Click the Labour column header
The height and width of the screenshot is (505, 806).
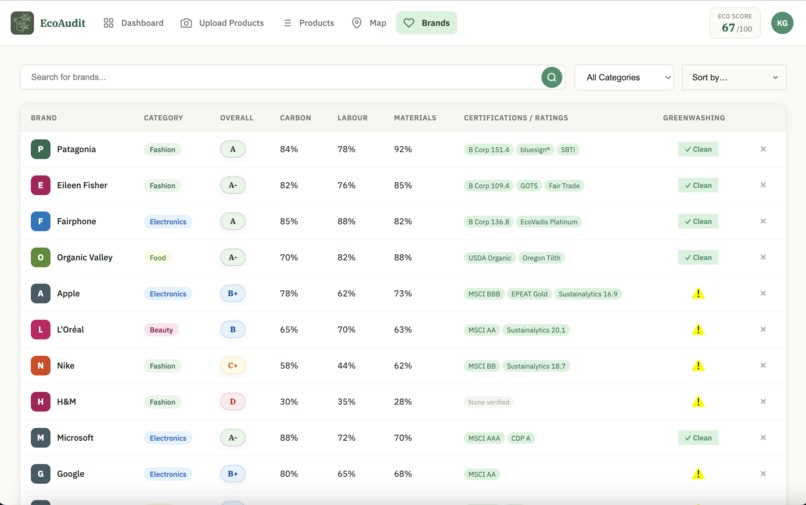tap(353, 118)
